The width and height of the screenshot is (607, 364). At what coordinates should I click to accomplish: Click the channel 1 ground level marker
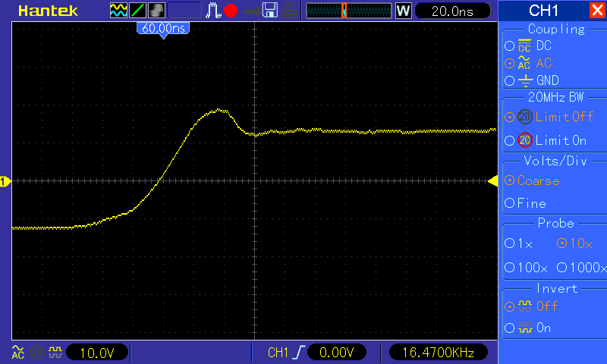pos(5,181)
